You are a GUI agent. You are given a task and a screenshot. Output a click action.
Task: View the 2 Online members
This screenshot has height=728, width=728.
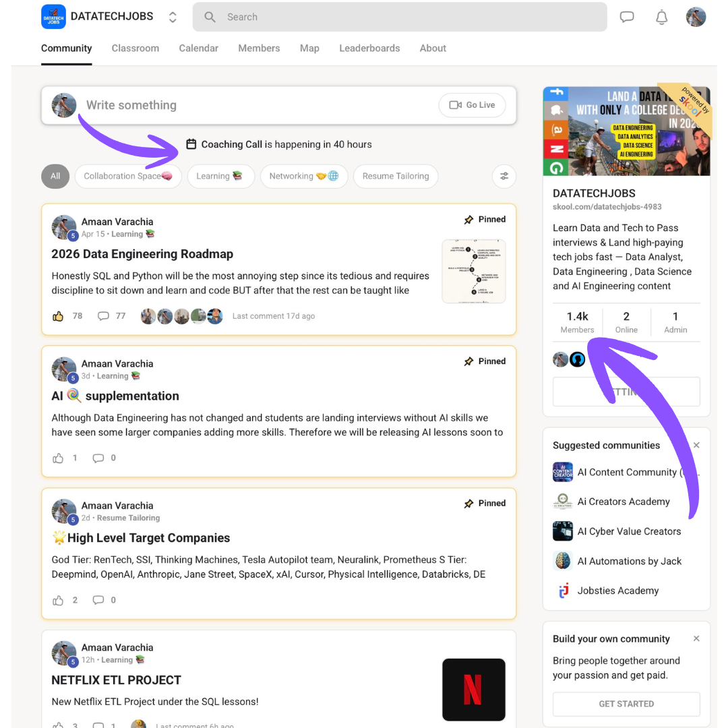[x=626, y=322]
